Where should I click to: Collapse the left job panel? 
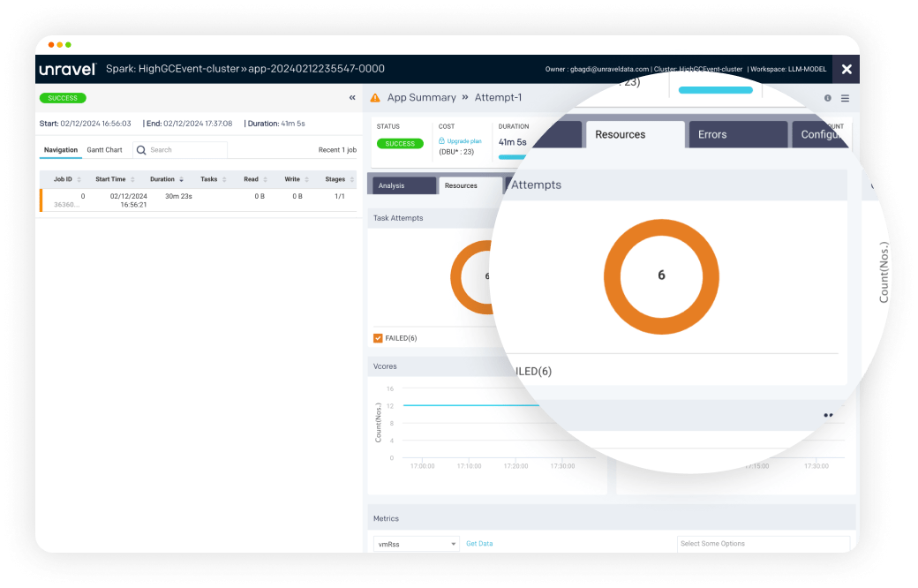(352, 98)
